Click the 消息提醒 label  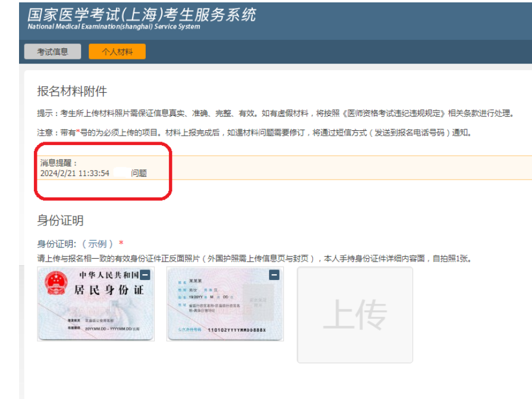[59, 163]
